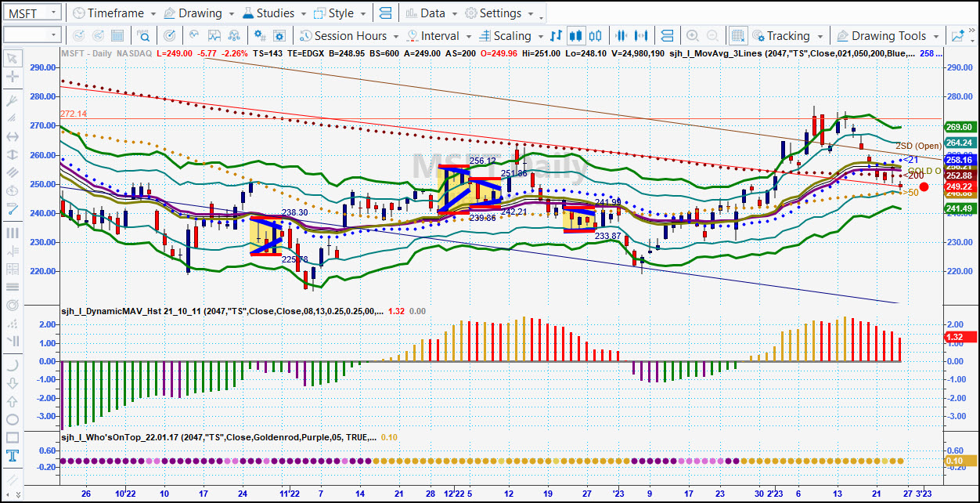Screen dimensions: 980x503
Task: Switch to filled candlestick chart style
Action: (576, 36)
